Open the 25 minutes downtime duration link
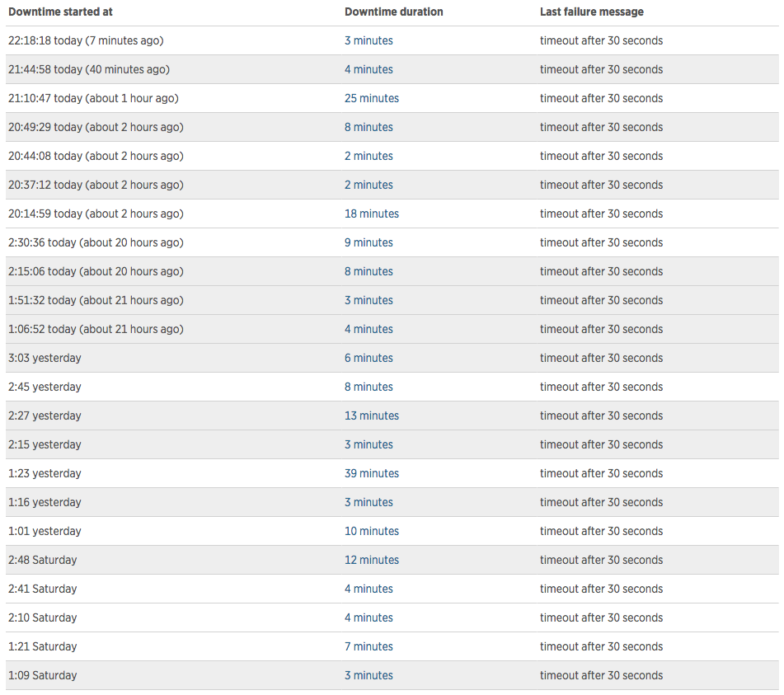Screen dimensions: 784x695 pyautogui.click(x=371, y=98)
